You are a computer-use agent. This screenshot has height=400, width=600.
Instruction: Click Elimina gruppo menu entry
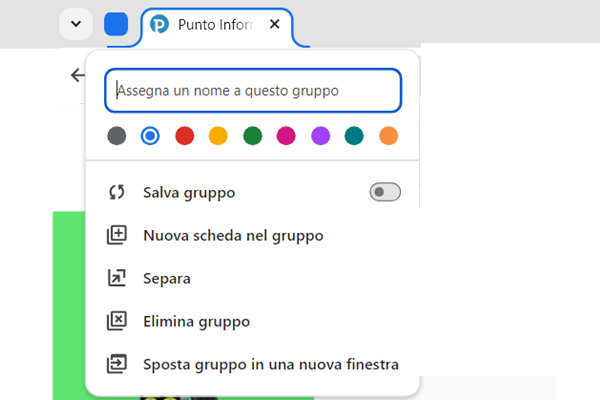(x=196, y=321)
